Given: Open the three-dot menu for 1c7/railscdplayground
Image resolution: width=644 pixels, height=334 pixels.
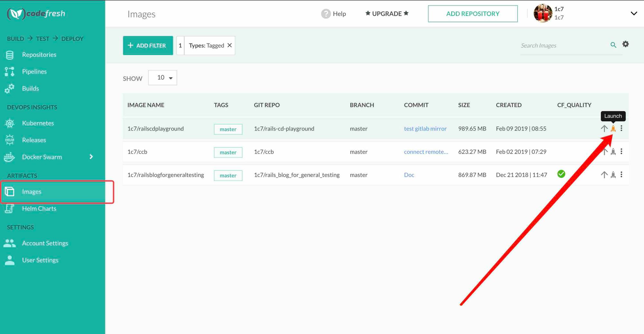Looking at the screenshot, I should pyautogui.click(x=621, y=128).
